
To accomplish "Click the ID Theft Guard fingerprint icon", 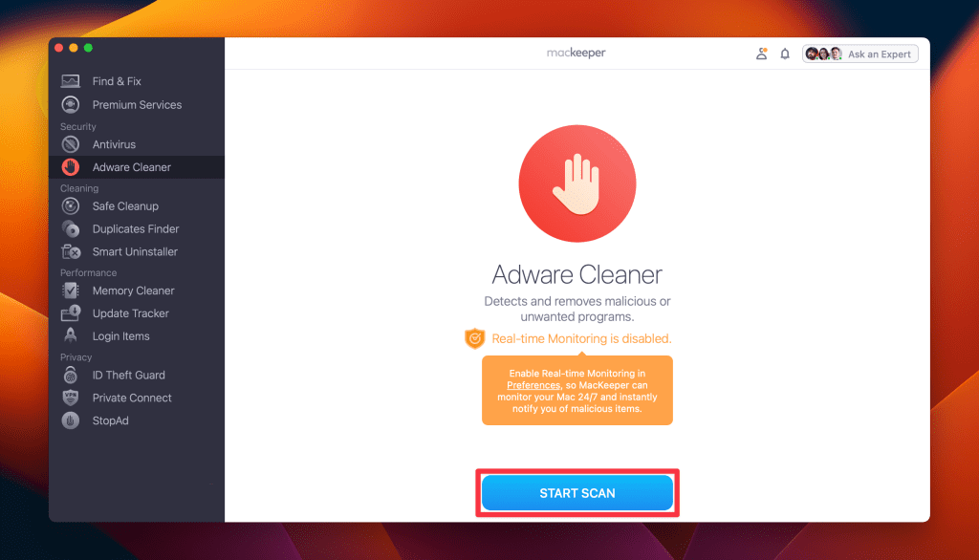I will click(x=71, y=375).
